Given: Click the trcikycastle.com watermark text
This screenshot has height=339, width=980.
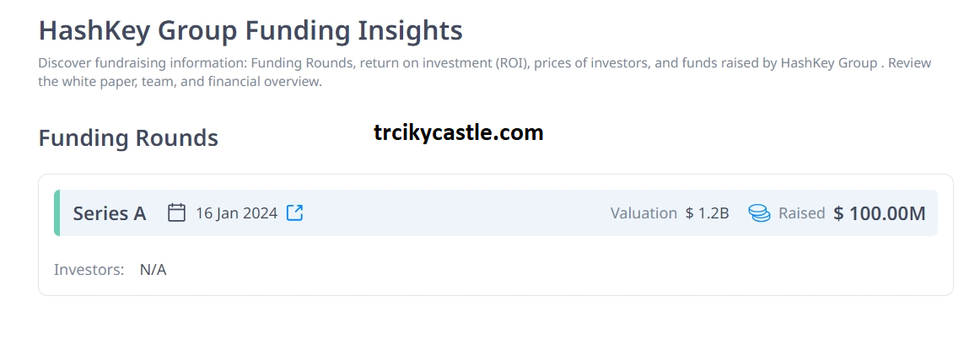Looking at the screenshot, I should 459,132.
